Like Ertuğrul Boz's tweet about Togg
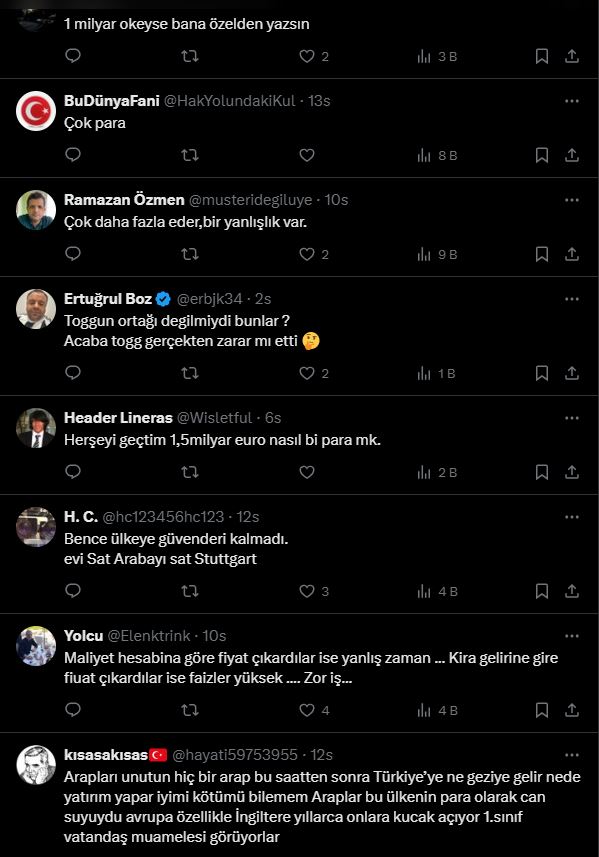Viewport: 599px width, 857px height. coord(307,373)
